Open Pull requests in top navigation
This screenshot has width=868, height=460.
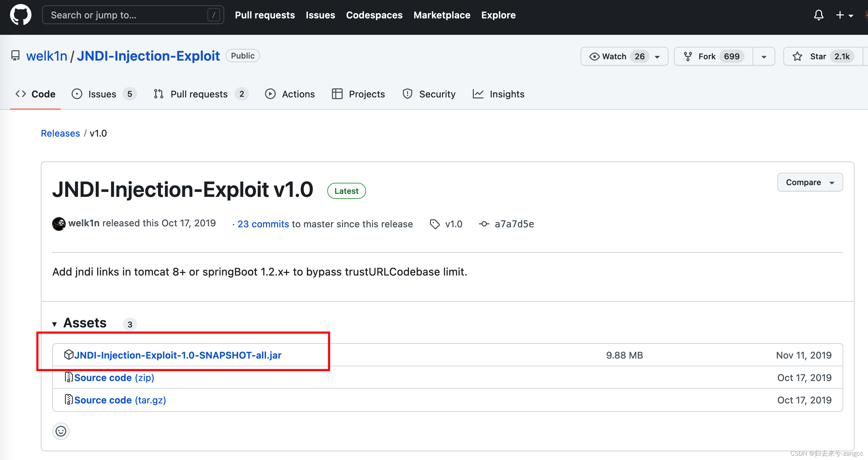point(265,15)
